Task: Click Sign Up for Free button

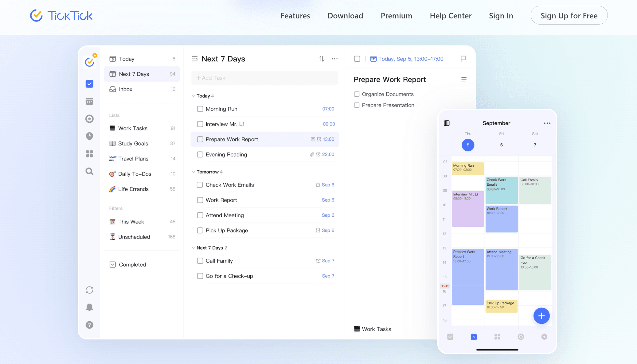Action: pyautogui.click(x=569, y=15)
